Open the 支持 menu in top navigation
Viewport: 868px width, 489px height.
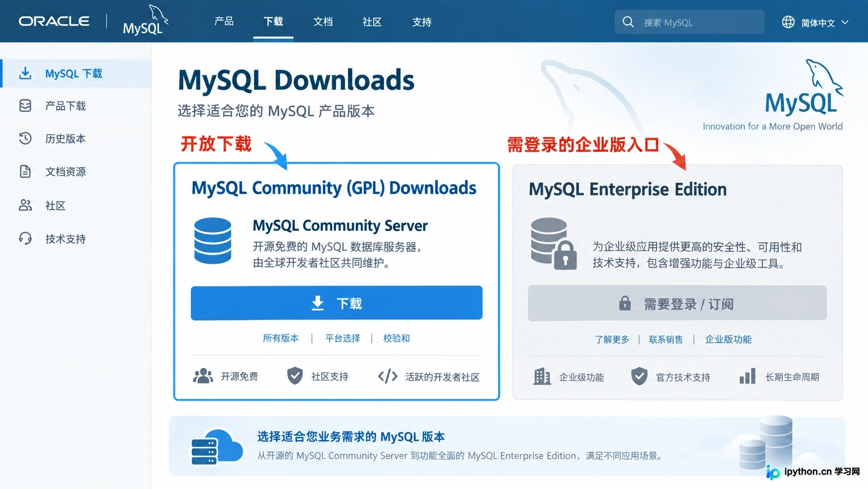(422, 21)
